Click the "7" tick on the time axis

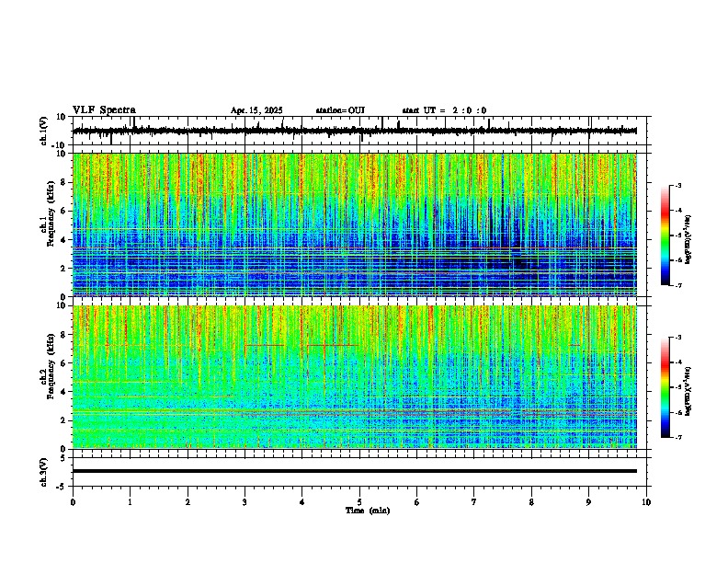[474, 502]
